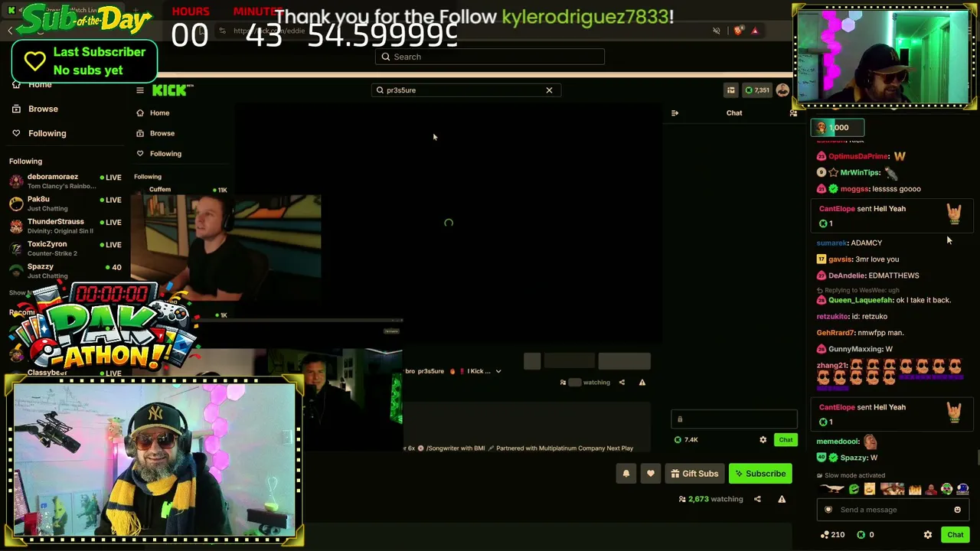This screenshot has height=551, width=980.
Task: Click the shield icon in message box
Action: [x=828, y=510]
